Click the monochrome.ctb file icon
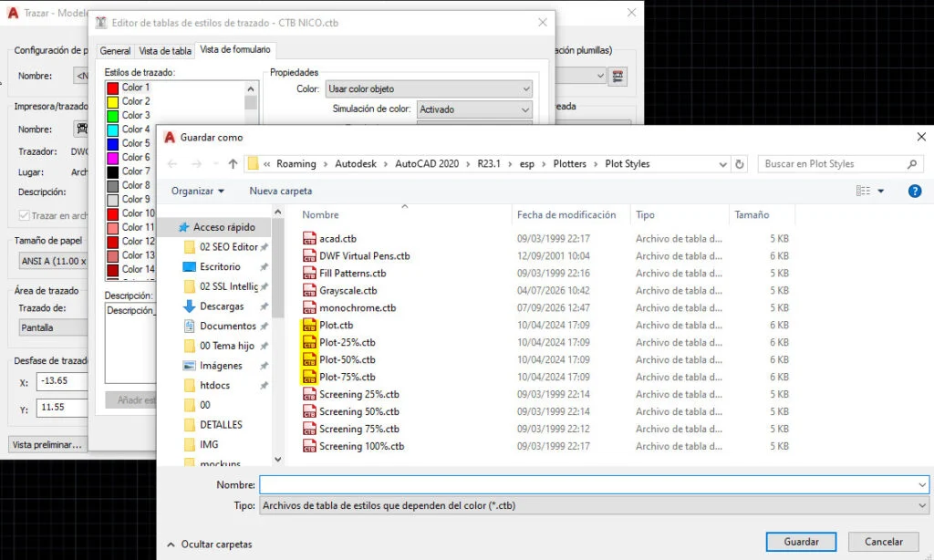This screenshot has width=934, height=560. coord(309,307)
